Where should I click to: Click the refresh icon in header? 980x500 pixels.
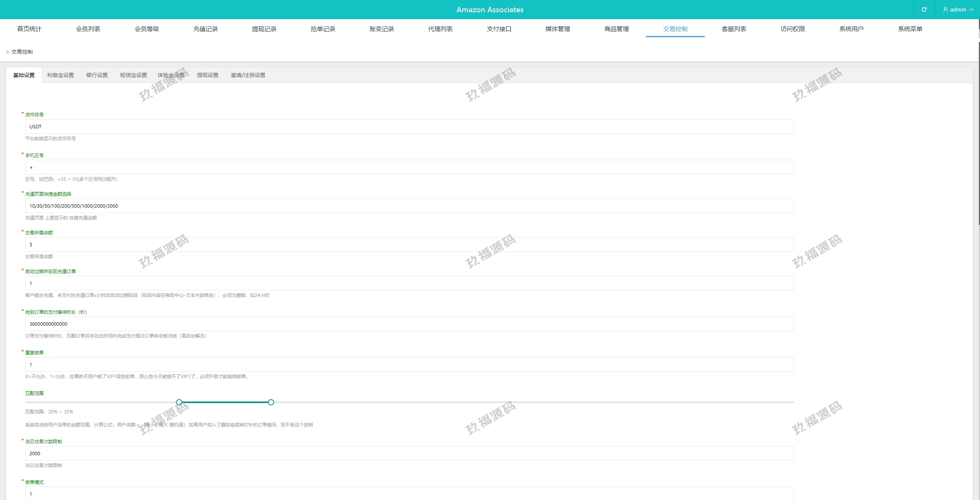(924, 10)
